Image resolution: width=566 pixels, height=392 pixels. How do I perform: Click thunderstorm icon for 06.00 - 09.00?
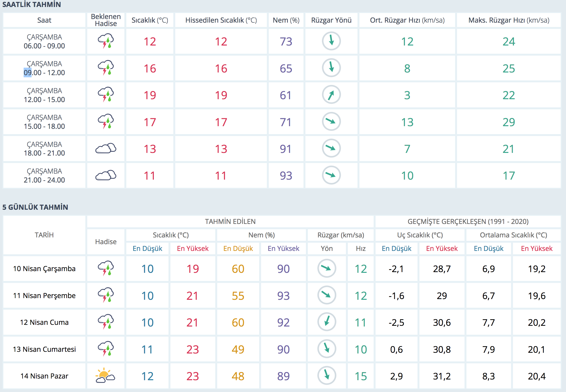pyautogui.click(x=106, y=41)
